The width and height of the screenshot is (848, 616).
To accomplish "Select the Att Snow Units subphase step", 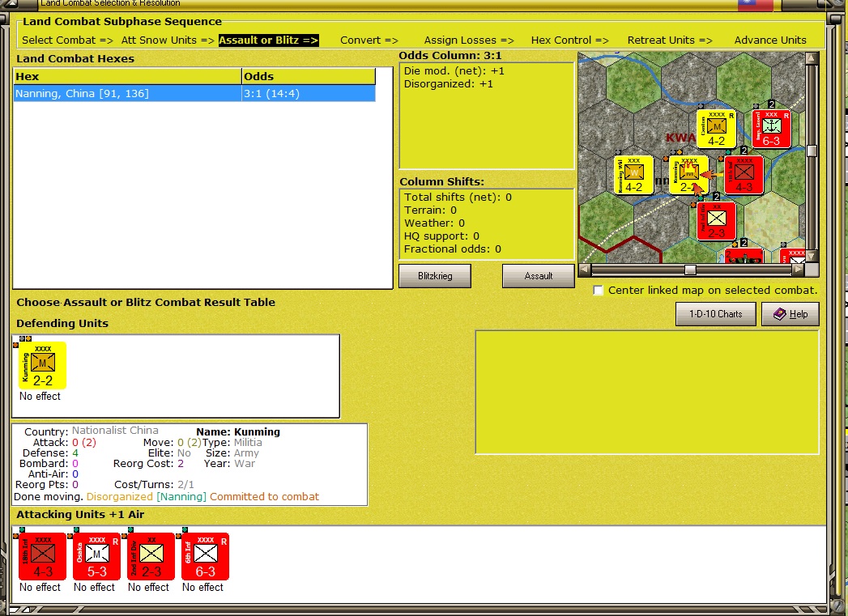I will click(x=168, y=40).
